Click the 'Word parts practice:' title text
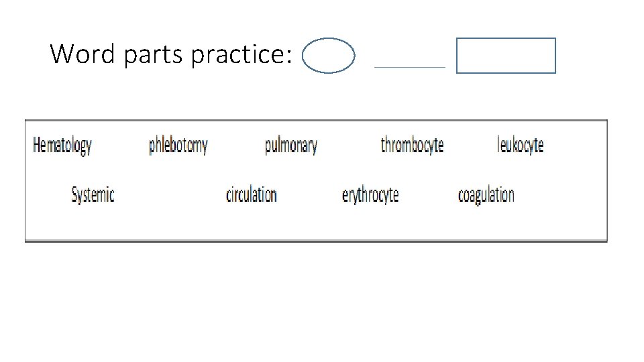This screenshot has width=644, height=362. pos(171,54)
